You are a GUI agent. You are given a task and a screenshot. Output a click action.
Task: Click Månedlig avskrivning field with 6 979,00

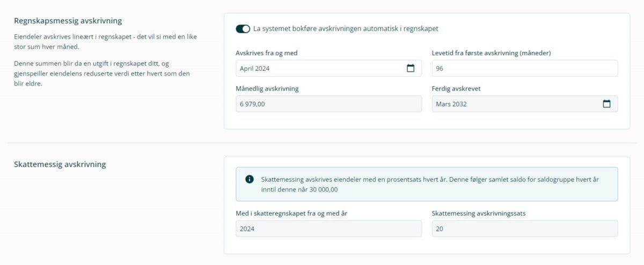pyautogui.click(x=328, y=104)
